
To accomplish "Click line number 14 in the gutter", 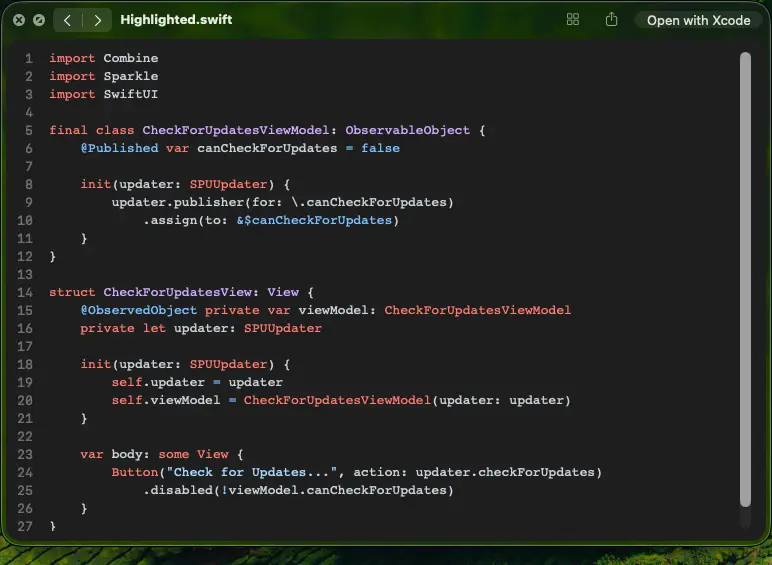I will [x=26, y=292].
